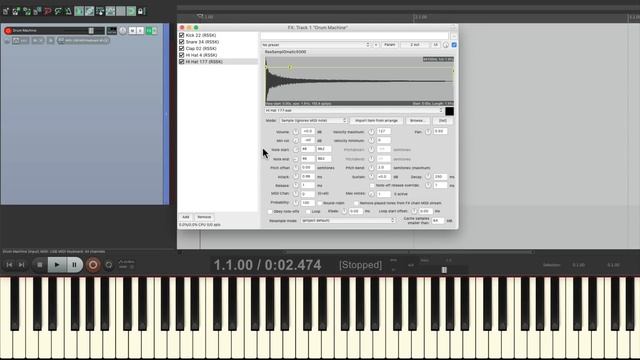Click the Open project toolbar icon
640x360 pixels.
[x=16, y=11]
